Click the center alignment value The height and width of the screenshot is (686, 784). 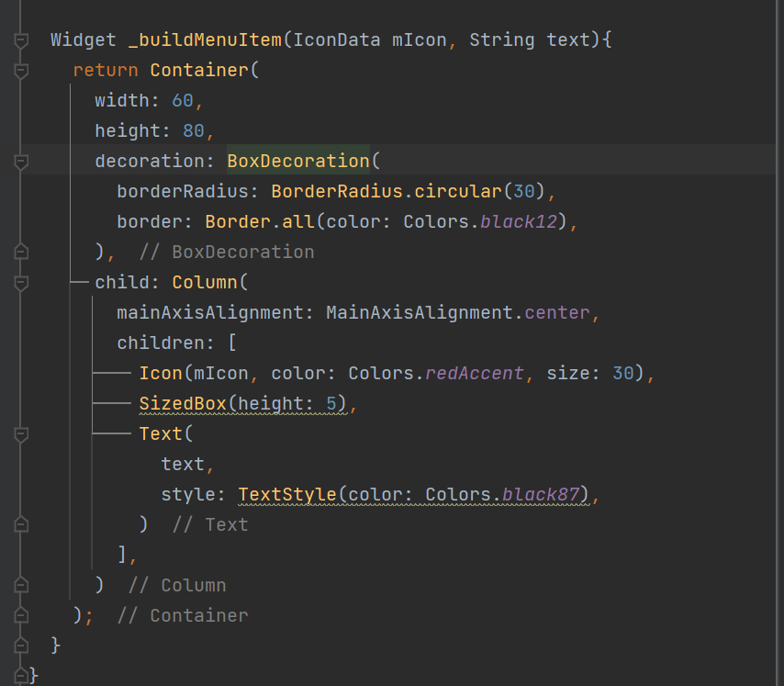coord(557,312)
